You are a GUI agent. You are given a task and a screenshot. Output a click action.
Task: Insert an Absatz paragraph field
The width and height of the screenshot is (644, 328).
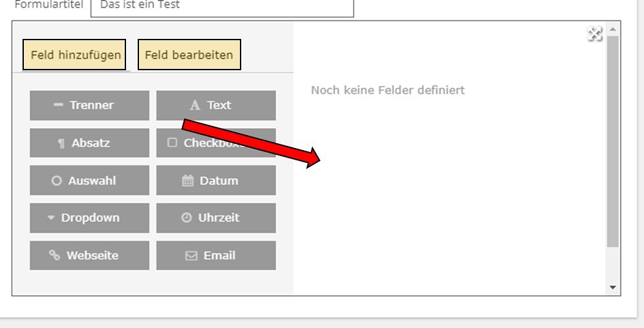pos(89,143)
